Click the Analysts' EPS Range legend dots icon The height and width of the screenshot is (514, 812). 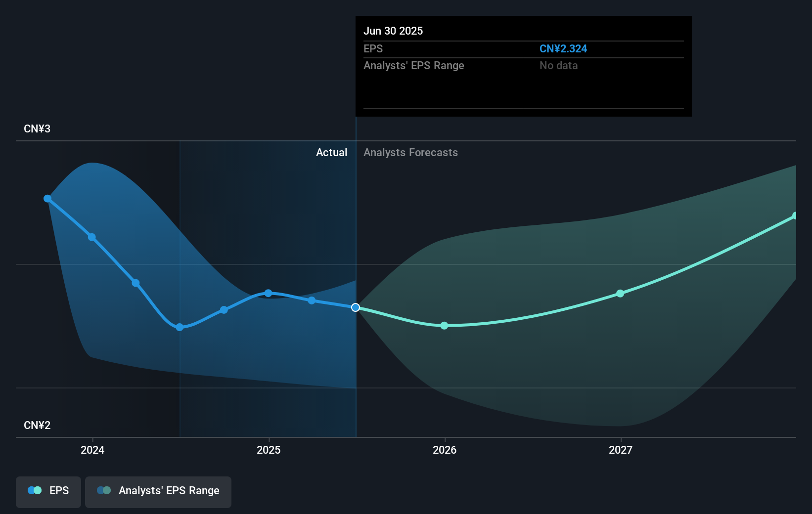coord(104,490)
